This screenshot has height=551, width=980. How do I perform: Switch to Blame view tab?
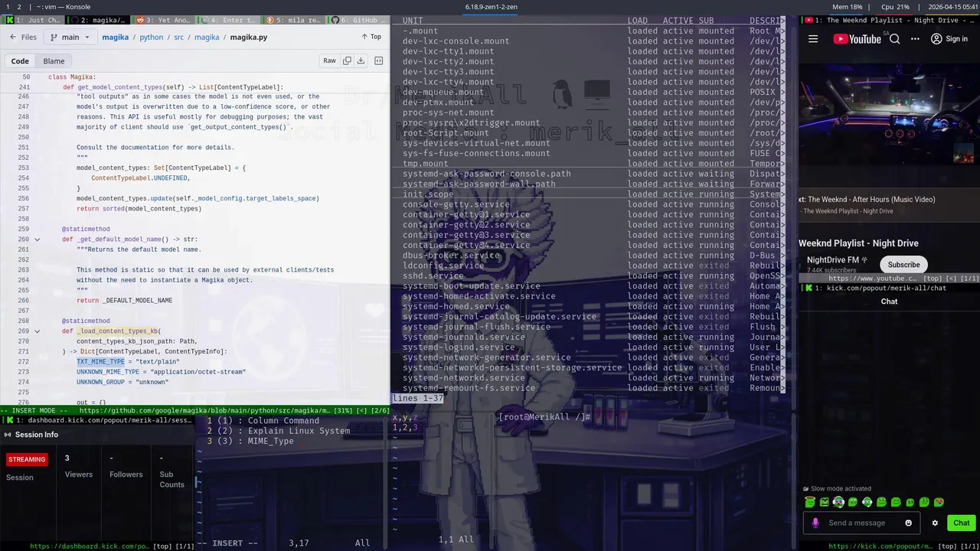[54, 61]
